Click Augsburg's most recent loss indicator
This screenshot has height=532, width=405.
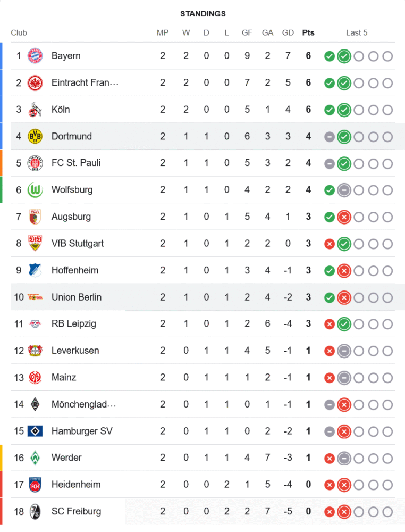344,217
